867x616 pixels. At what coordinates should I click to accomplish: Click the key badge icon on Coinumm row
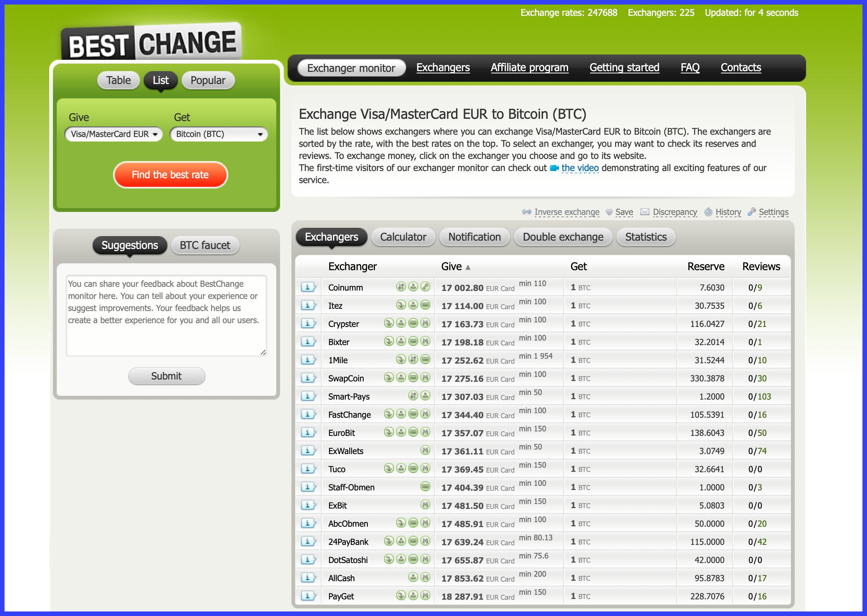(425, 287)
